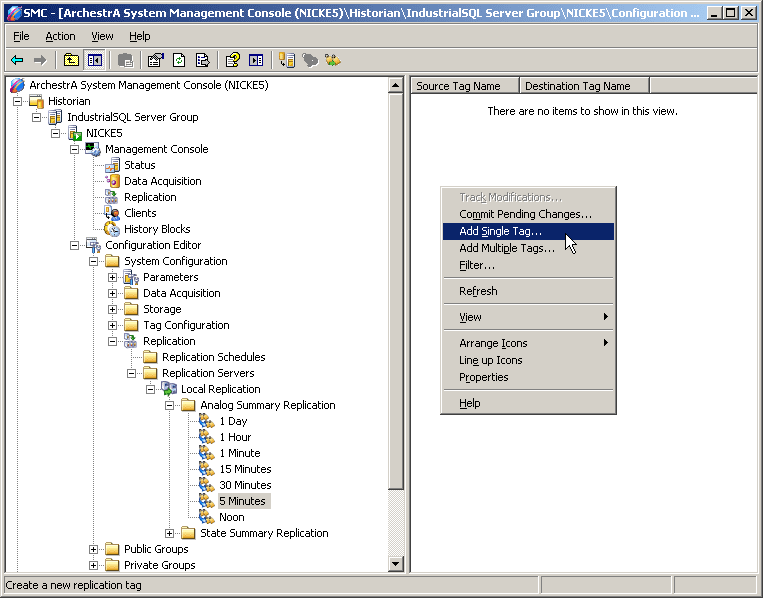Click the Local Replication server icon
763x598 pixels.
coord(169,389)
